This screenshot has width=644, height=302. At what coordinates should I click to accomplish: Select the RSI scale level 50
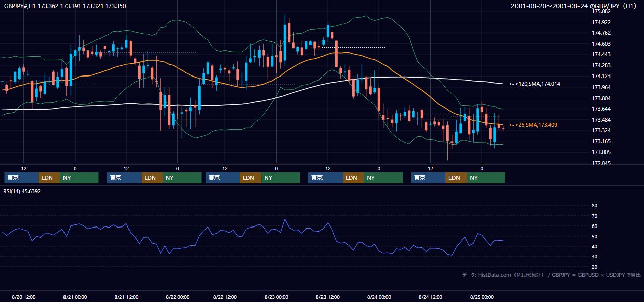(x=594, y=236)
